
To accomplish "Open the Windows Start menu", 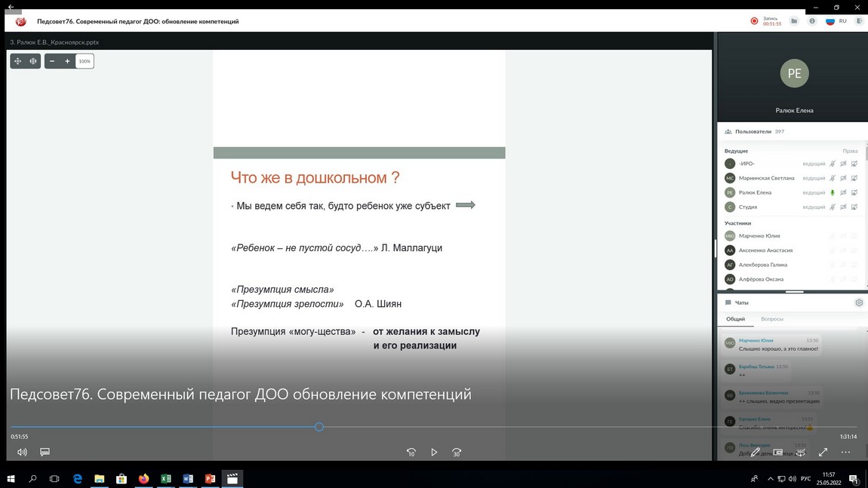I will click(11, 479).
